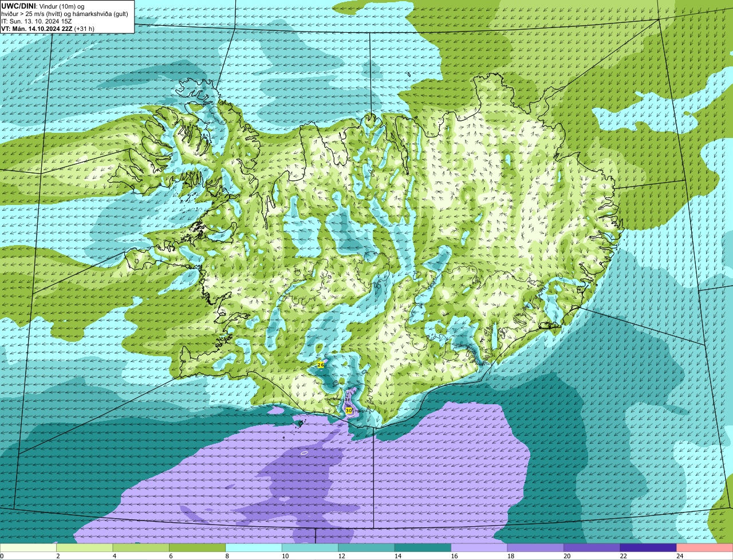The height and width of the screenshot is (560, 733).
Task: Select the 8–10 m/s light cyan swatch
Action: tap(254, 548)
